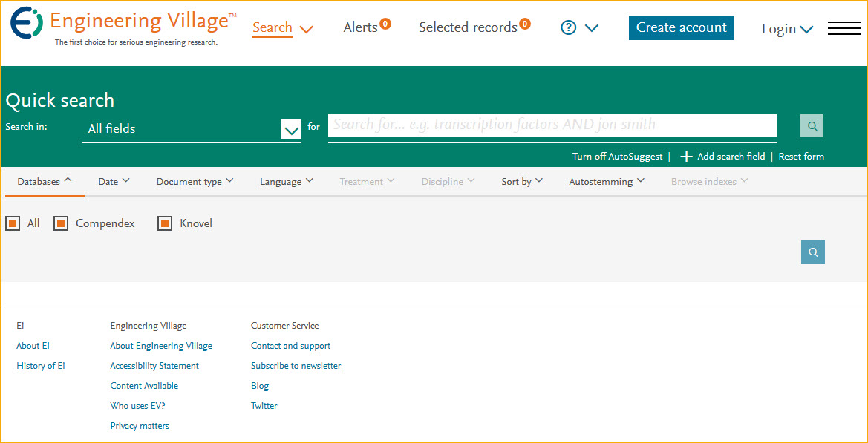Click the blue search button below database checkboxes
868x443 pixels.
coord(812,252)
